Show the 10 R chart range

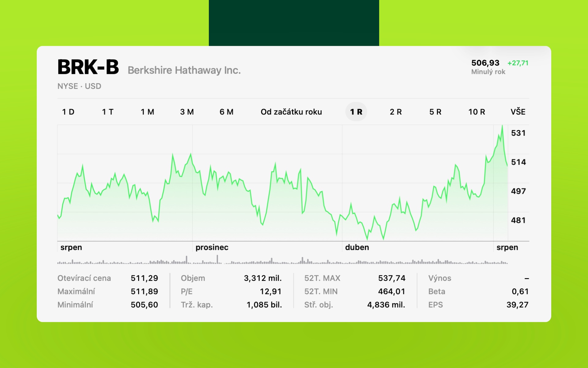(x=477, y=112)
